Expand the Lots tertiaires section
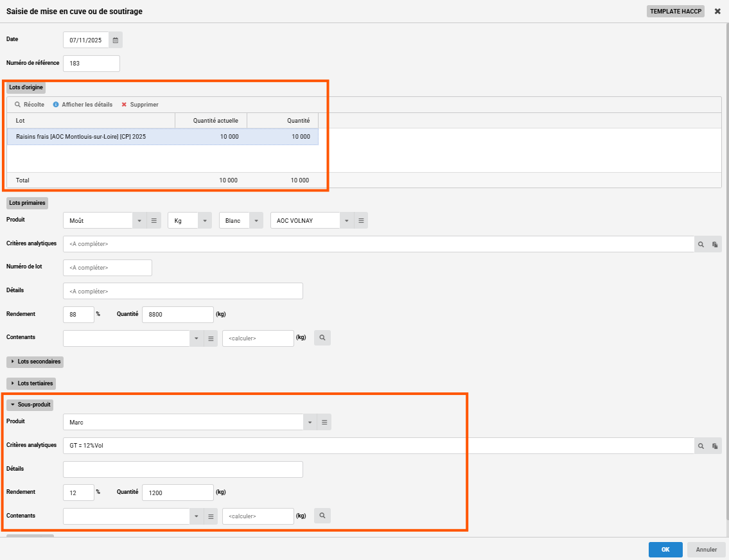Viewport: 729px width, 560px height. pos(31,383)
